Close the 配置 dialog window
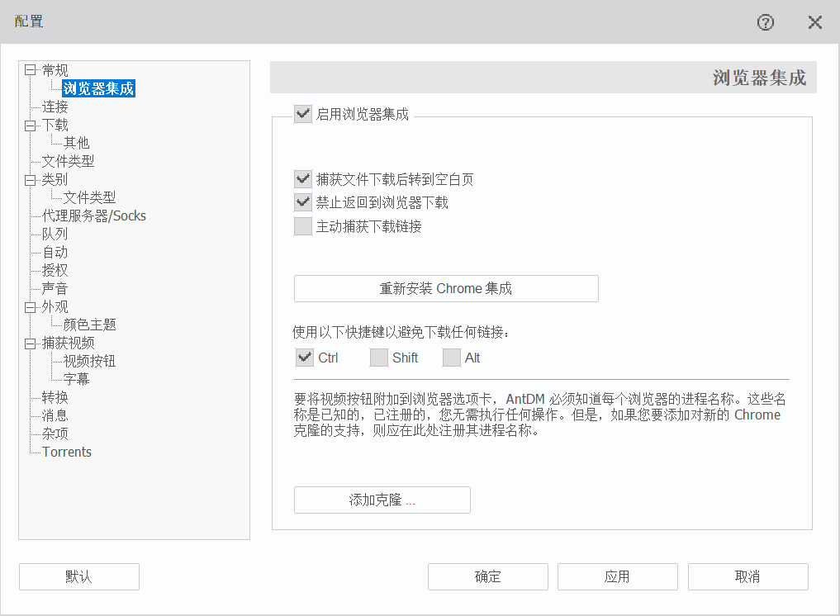The image size is (840, 616). click(x=815, y=22)
